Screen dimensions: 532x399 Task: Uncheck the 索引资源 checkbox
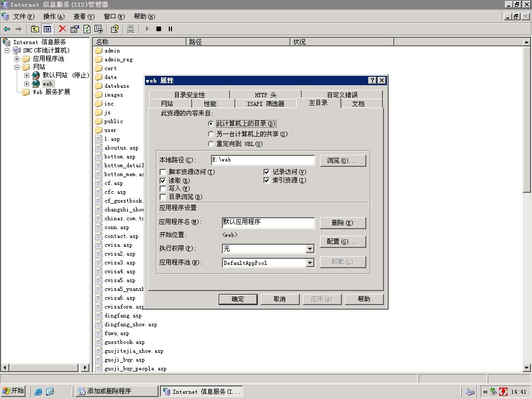[x=267, y=180]
